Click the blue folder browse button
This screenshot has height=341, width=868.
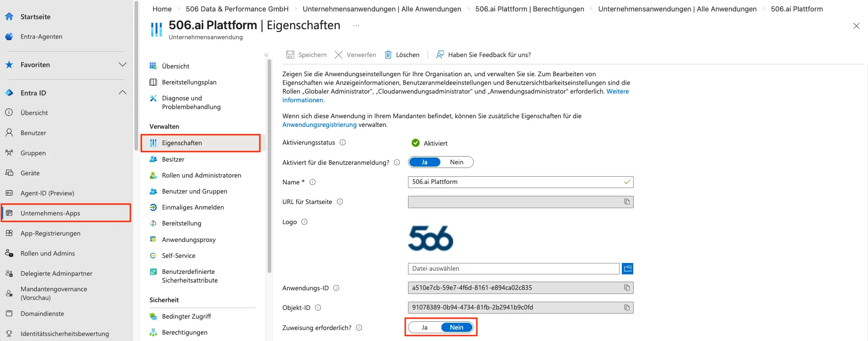click(x=628, y=268)
